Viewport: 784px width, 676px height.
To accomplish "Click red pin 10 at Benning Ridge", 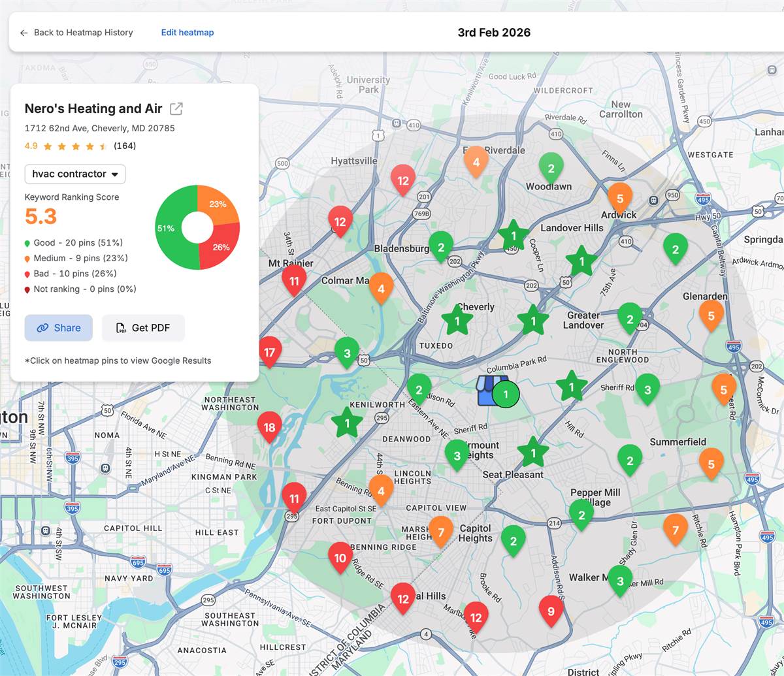I will tap(340, 559).
